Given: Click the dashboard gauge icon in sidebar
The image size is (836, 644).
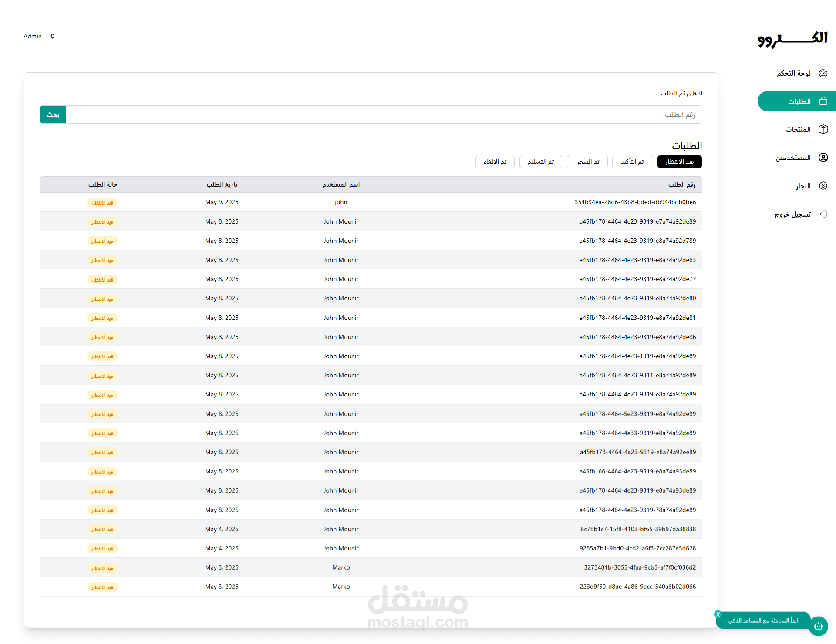Looking at the screenshot, I should (x=823, y=73).
